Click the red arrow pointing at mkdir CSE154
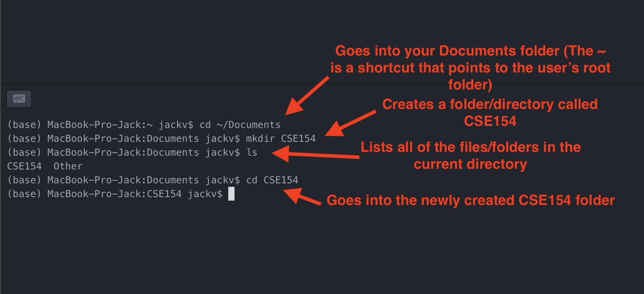Image resolution: width=644 pixels, height=294 pixels. (x=350, y=123)
